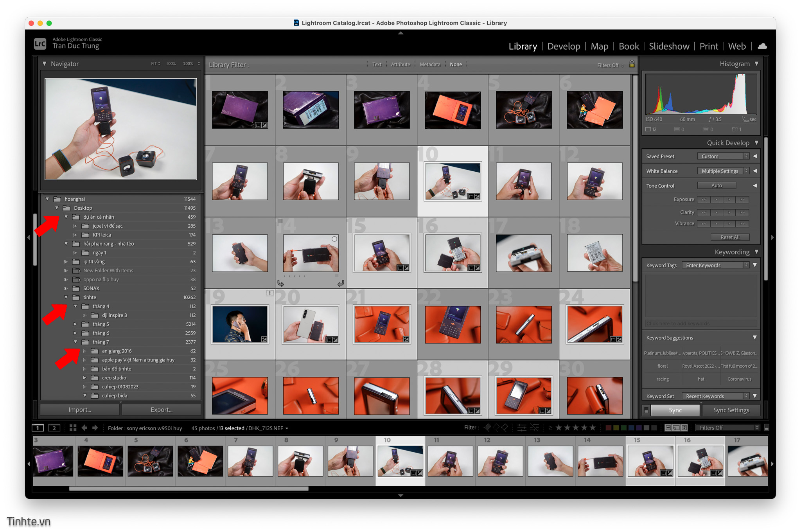This screenshot has height=532, width=801.
Task: Toggle the quick collection circle on photo 14
Action: pyautogui.click(x=334, y=239)
